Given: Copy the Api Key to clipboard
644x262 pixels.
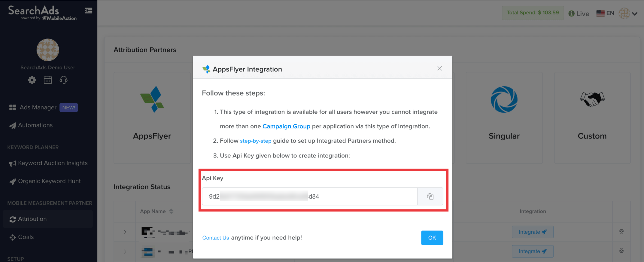Looking at the screenshot, I should (x=430, y=196).
